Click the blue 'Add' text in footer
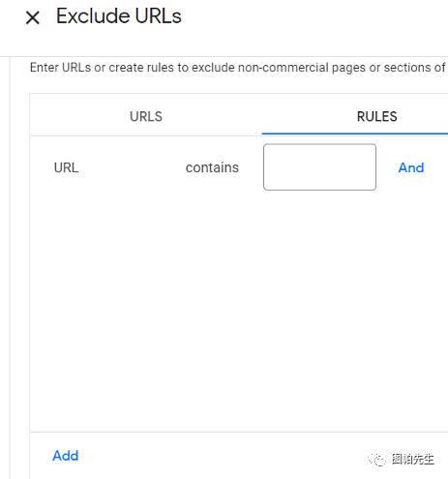The width and height of the screenshot is (448, 479). point(66,456)
